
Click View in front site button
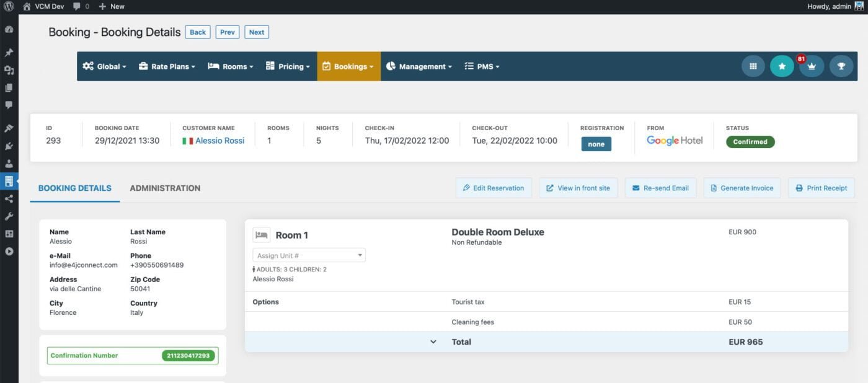[x=578, y=188]
